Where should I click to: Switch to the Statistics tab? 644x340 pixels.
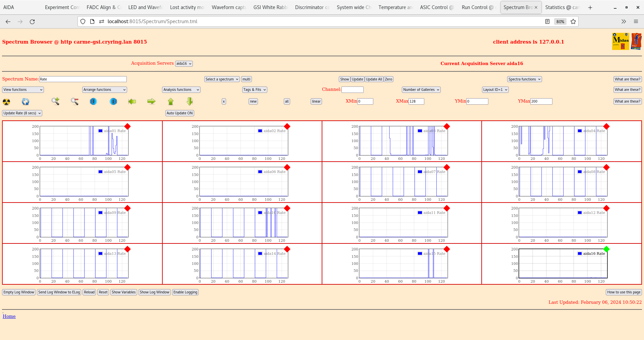pyautogui.click(x=562, y=7)
